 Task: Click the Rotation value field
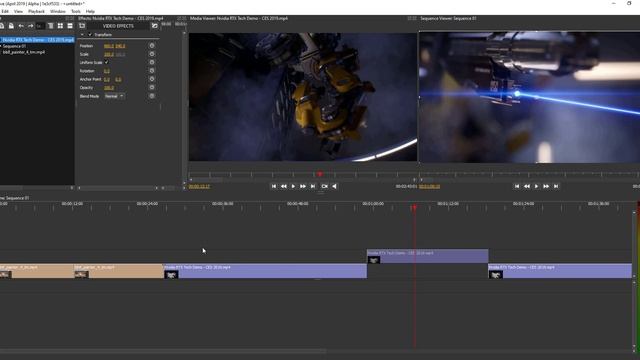coord(107,71)
